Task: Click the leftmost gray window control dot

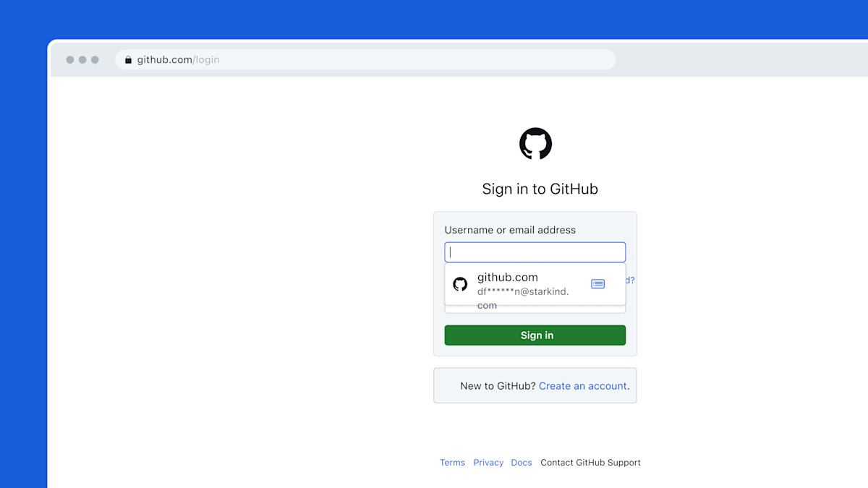Action: click(x=69, y=59)
